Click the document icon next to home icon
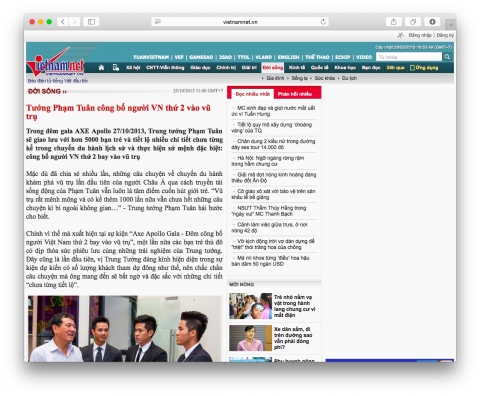480x396 pixels. 116,68
